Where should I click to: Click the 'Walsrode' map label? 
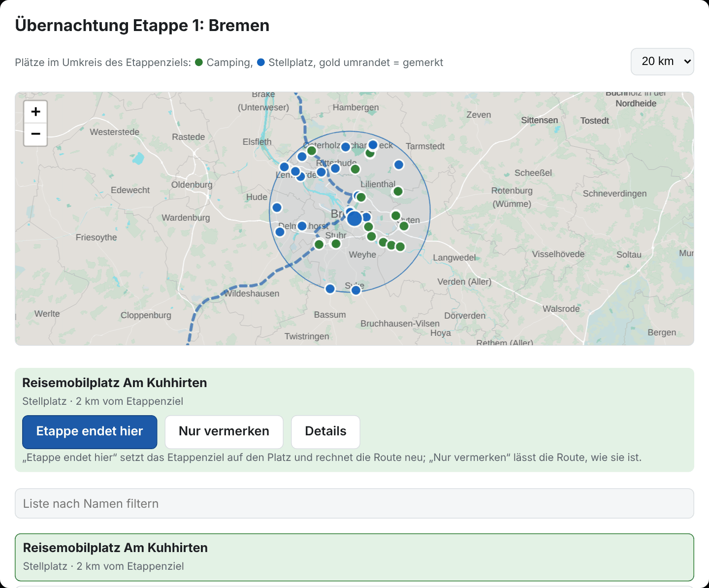[x=561, y=309]
